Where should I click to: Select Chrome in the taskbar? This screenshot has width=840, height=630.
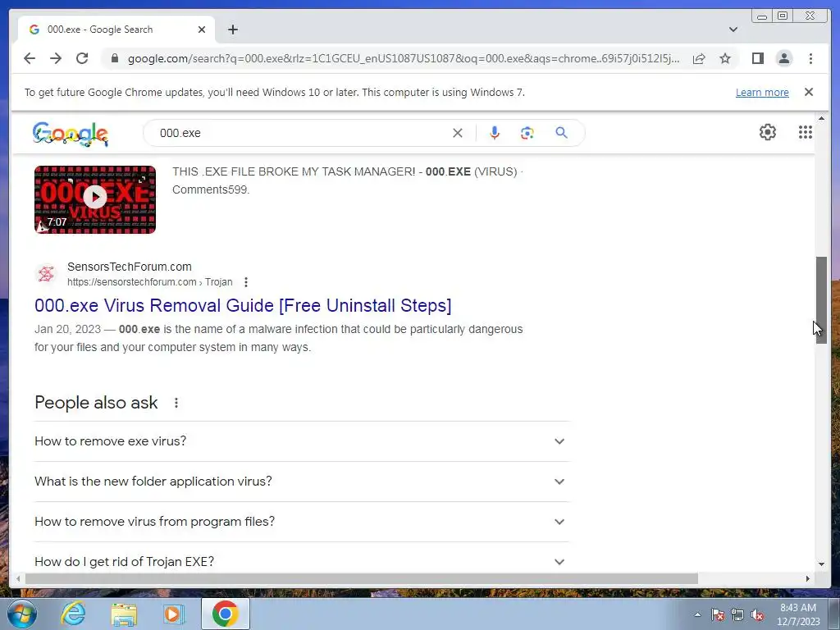225,614
